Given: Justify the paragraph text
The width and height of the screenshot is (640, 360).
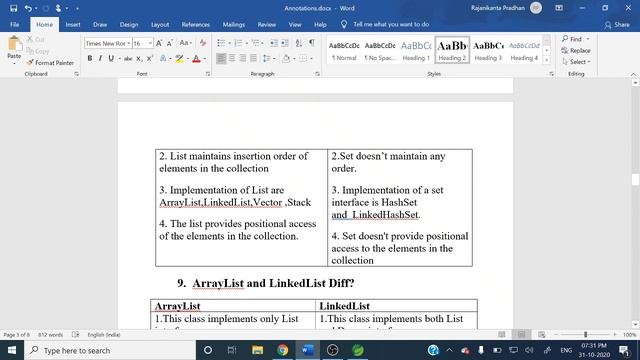Looking at the screenshot, I should click(253, 59).
